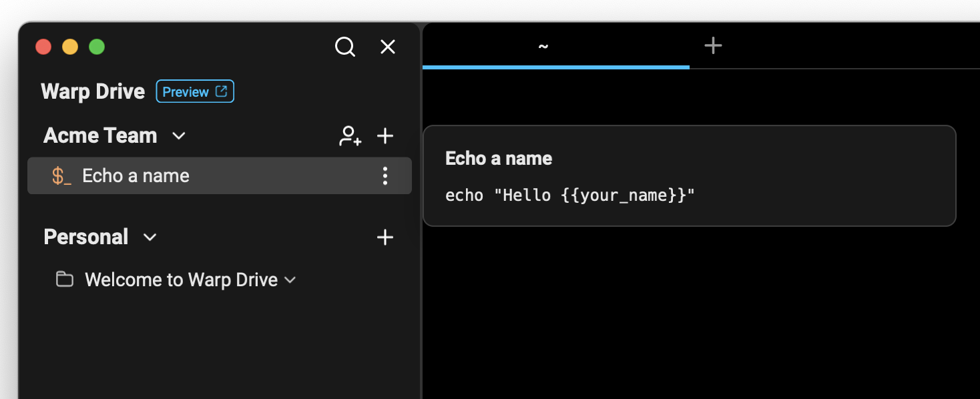The height and width of the screenshot is (399, 980).
Task: Expand chevron next to Welcome to Warp Drive
Action: 290,280
